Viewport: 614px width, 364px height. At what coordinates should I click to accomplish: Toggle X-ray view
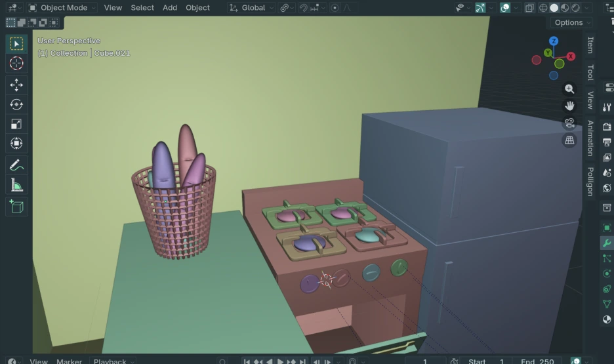coord(529,8)
